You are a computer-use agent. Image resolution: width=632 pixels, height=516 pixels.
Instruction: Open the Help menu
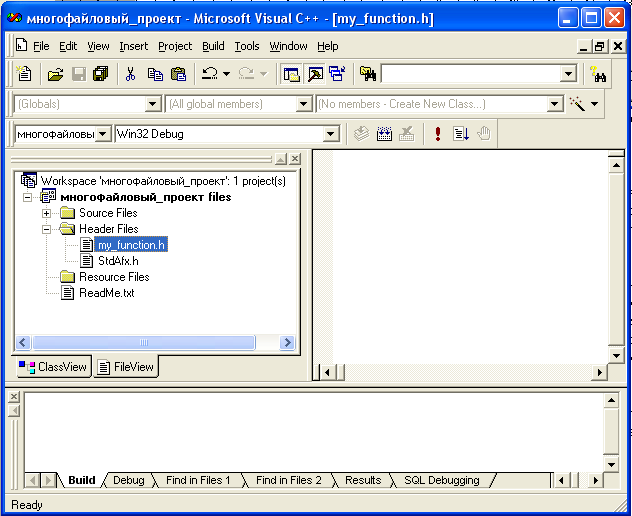(x=328, y=46)
